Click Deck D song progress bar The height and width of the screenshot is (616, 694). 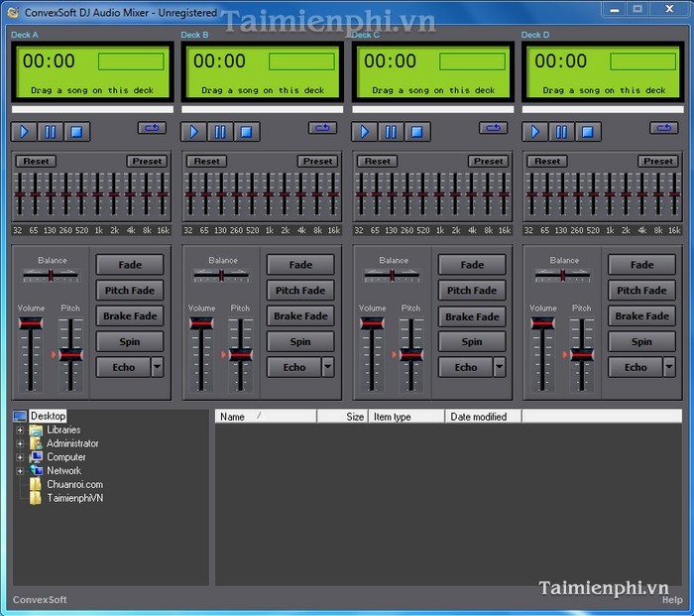603,109
